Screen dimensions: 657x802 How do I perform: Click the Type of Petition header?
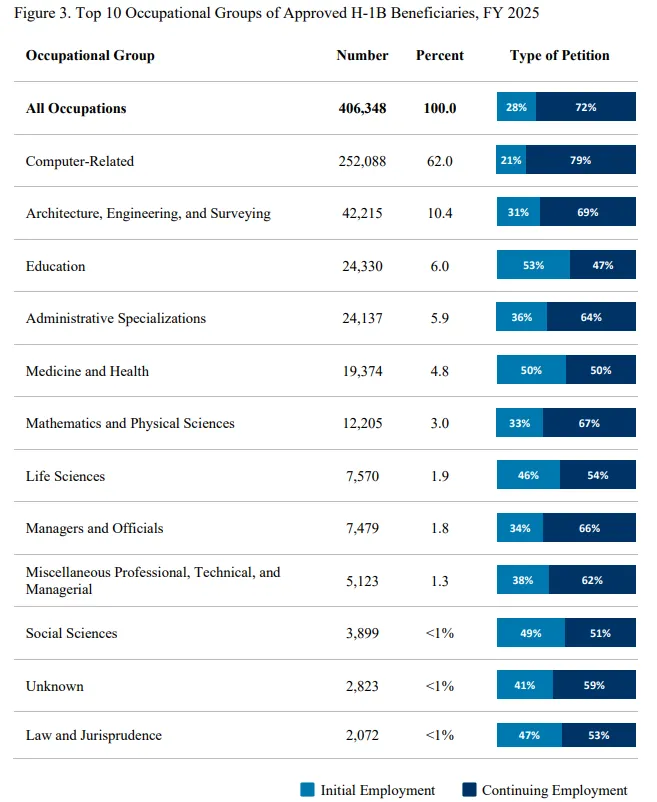(x=559, y=55)
